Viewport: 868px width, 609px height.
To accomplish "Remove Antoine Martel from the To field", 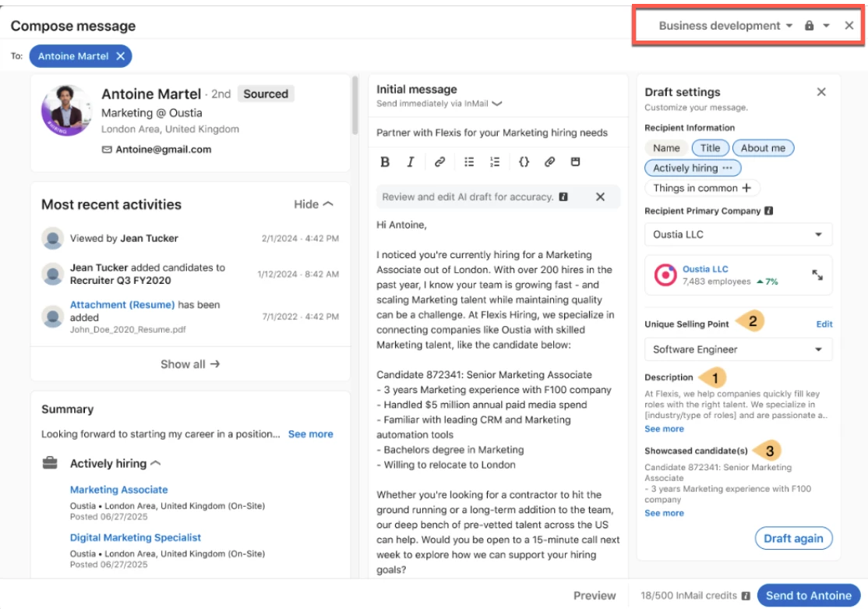I will coord(121,56).
